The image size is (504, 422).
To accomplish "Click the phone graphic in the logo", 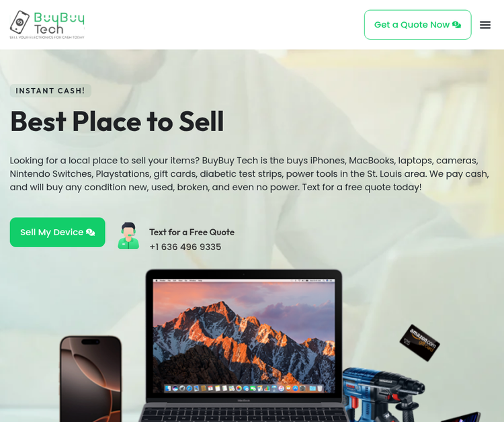I will coord(19,22).
